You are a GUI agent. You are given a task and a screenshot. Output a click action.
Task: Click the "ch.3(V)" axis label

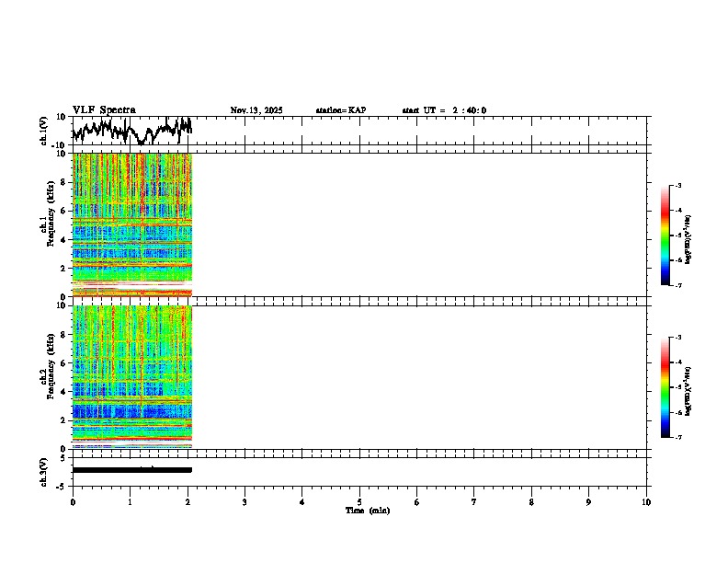(x=44, y=472)
